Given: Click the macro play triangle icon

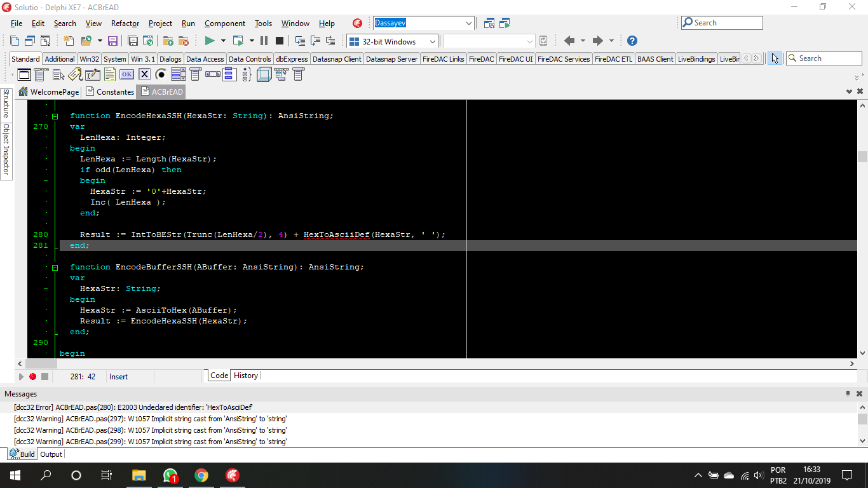Looking at the screenshot, I should pos(21,376).
